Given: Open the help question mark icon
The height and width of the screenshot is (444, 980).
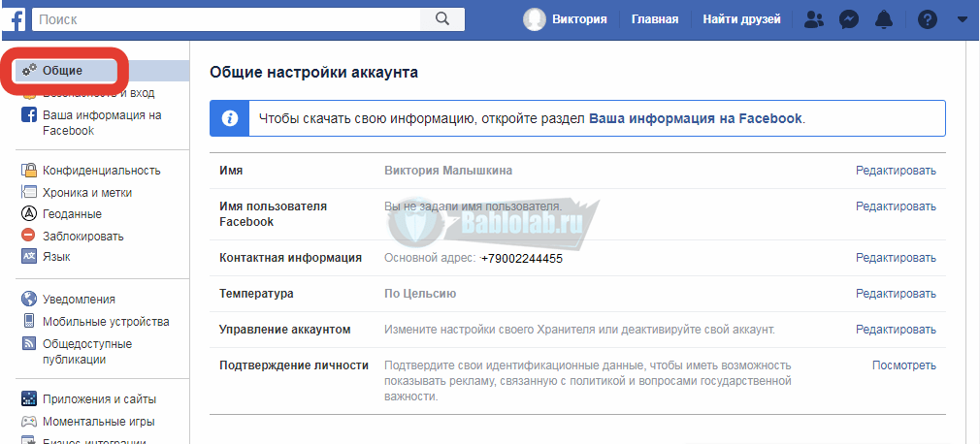Looking at the screenshot, I should coord(928,18).
